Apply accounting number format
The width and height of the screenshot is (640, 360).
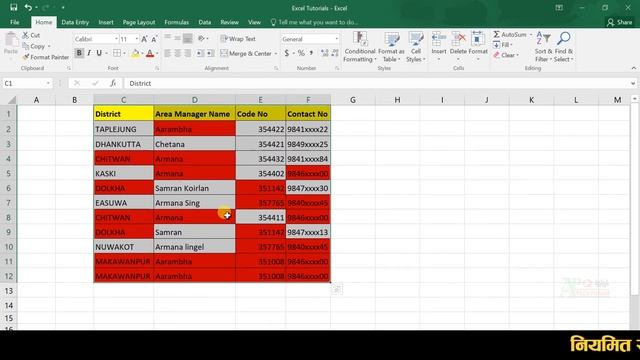point(287,53)
